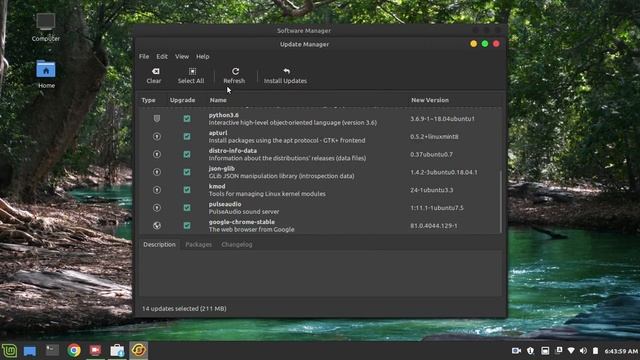Select the distro-info-data package name
The width and height of the screenshot is (640, 360).
click(x=233, y=151)
